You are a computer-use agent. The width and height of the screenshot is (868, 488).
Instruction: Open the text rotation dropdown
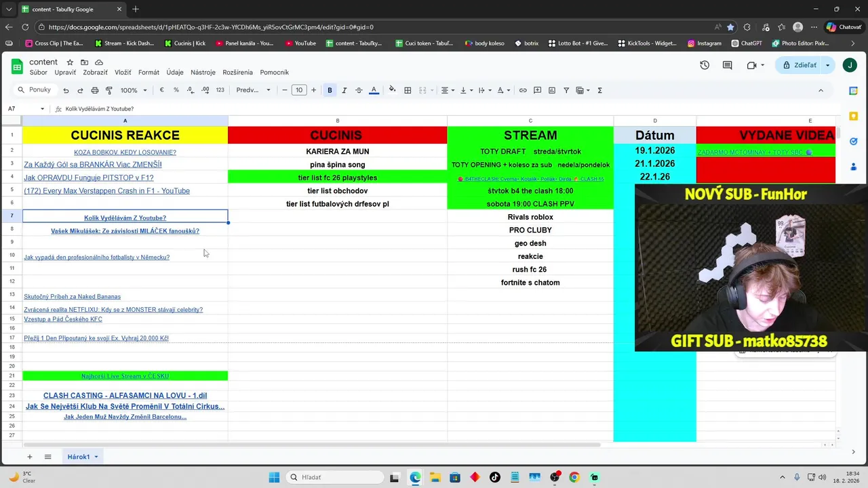click(x=503, y=90)
